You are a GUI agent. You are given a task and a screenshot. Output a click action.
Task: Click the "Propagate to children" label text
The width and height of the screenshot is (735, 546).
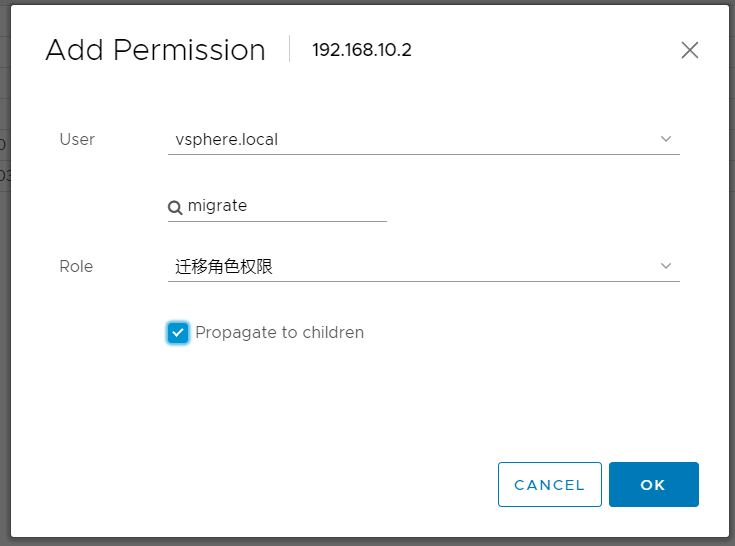pyautogui.click(x=279, y=333)
